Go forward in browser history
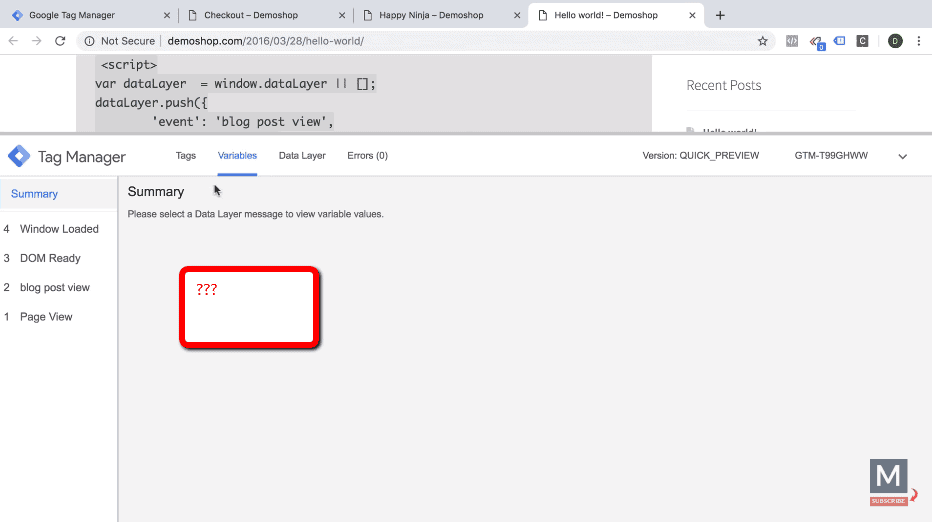Viewport: 932px width, 522px height. pyautogui.click(x=36, y=41)
